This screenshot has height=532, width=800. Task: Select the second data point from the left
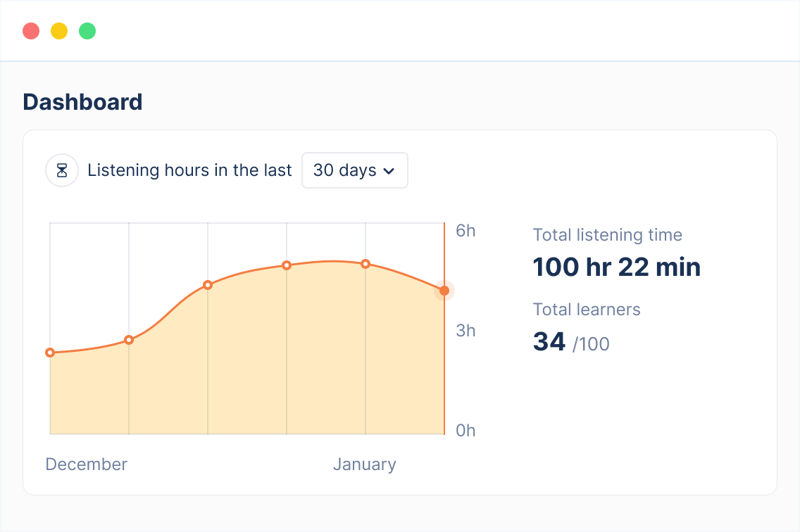coord(129,339)
